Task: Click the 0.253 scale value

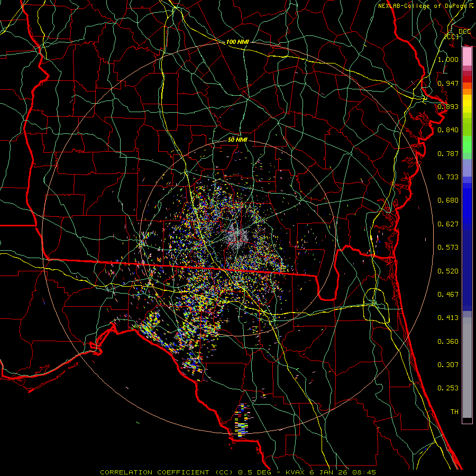Action: [x=448, y=388]
